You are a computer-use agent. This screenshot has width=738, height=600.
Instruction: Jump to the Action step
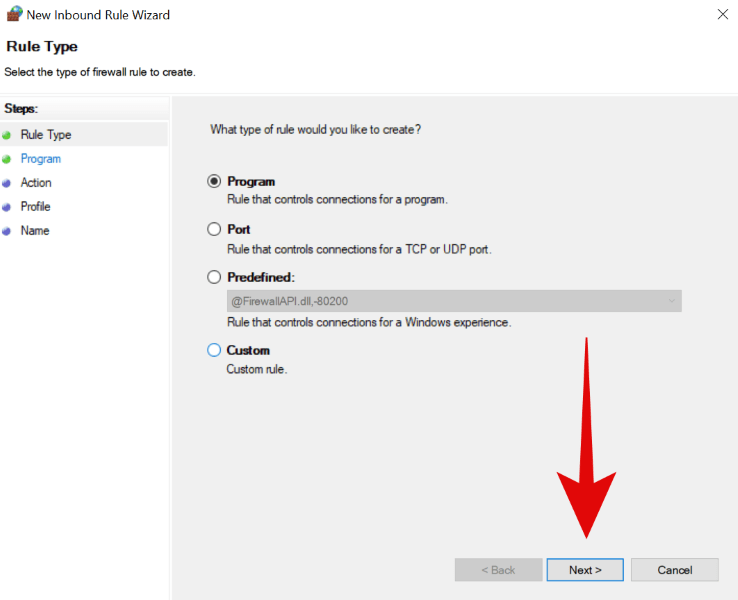(36, 183)
